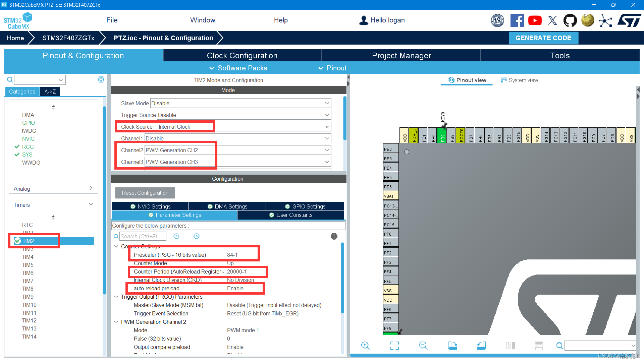Click the STM32CubeMX logo
Image resolution: width=644 pixels, height=362 pixels.
point(18,21)
